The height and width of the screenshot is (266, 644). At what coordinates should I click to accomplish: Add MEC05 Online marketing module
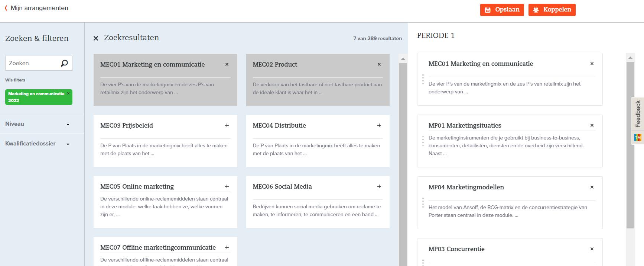pos(227,186)
